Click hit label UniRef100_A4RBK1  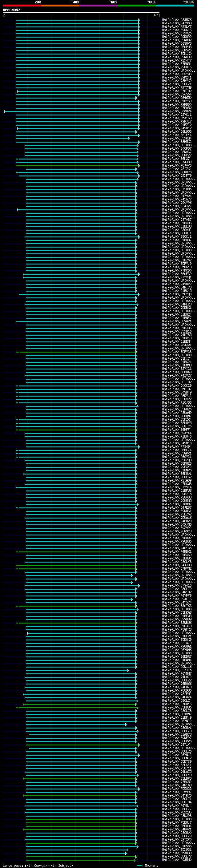point(177,551)
